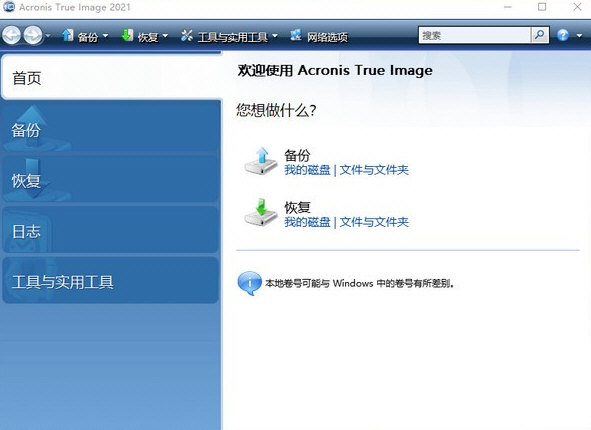Select the 恢复 sidebar tab
This screenshot has width=591, height=430.
[111, 179]
